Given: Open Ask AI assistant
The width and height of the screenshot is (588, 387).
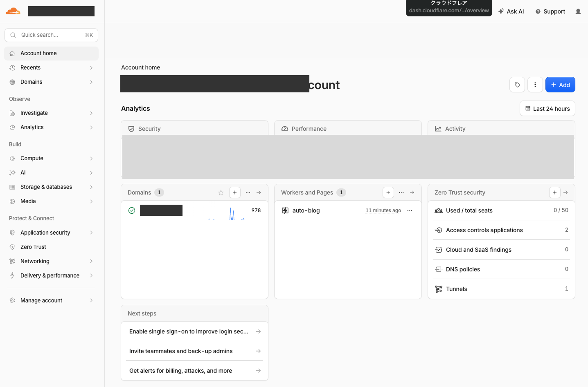Looking at the screenshot, I should click(511, 11).
